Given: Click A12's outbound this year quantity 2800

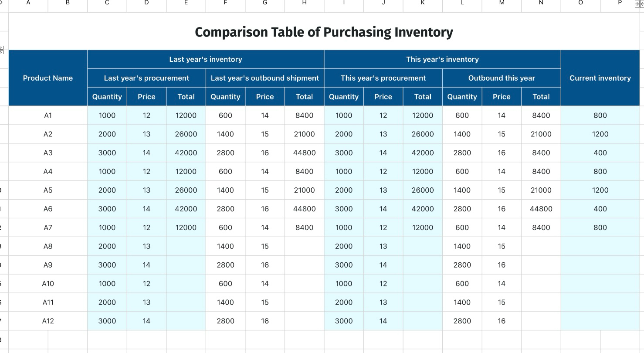Looking at the screenshot, I should point(462,321).
